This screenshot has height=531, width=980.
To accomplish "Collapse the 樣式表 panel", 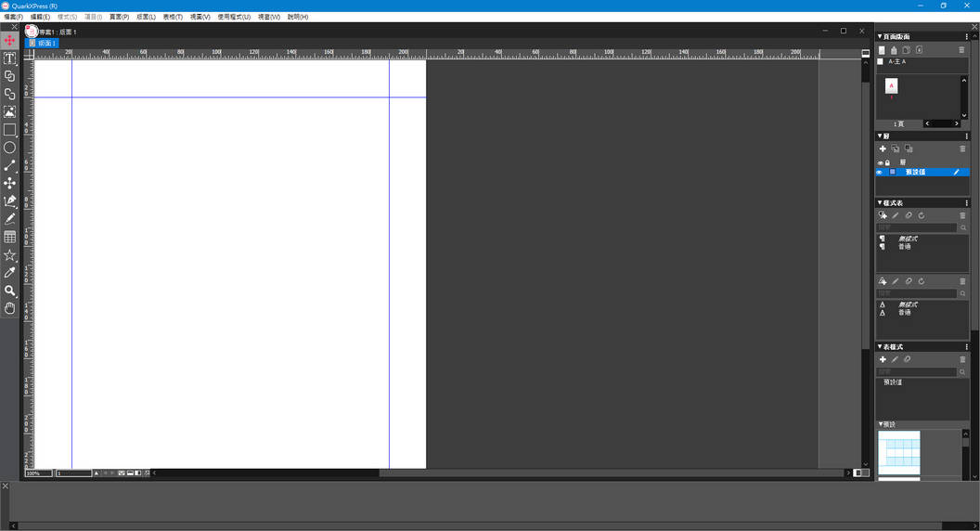I will pyautogui.click(x=880, y=203).
